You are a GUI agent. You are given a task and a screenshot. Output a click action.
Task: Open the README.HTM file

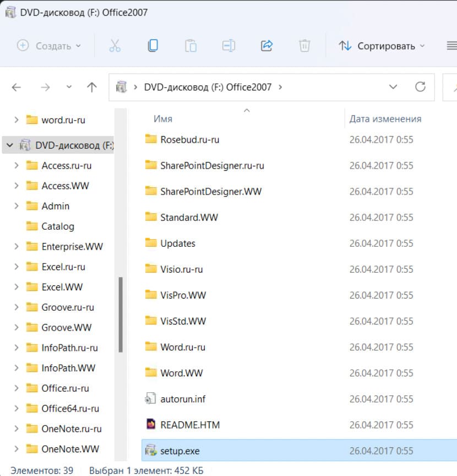(190, 425)
